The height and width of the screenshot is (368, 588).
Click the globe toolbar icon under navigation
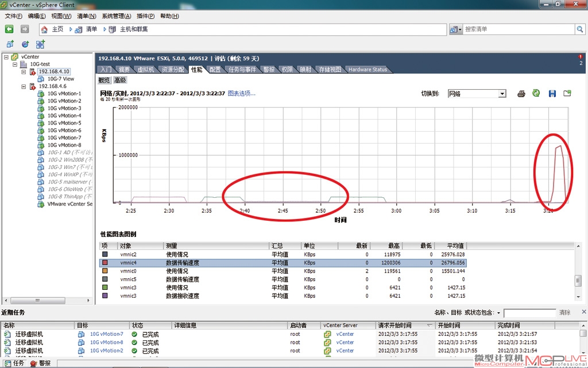[25, 44]
